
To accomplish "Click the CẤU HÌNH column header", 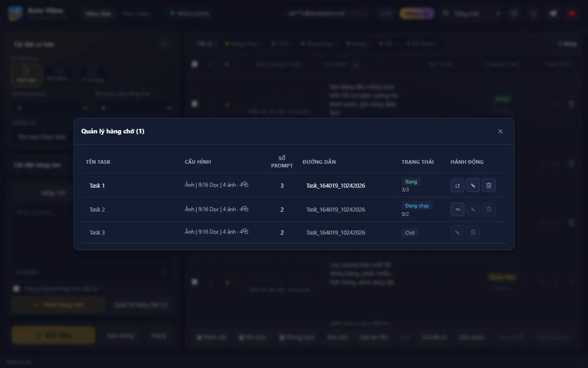I will 198,162.
